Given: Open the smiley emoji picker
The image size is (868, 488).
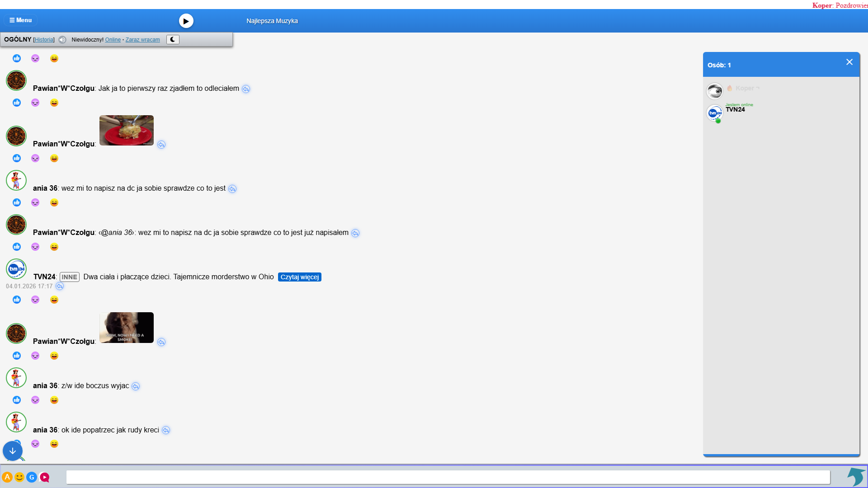Looking at the screenshot, I should [19, 477].
